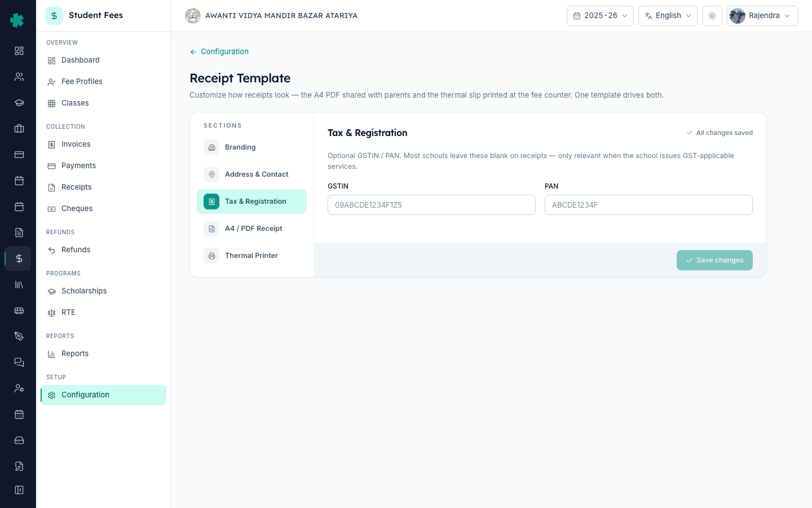812x508 pixels.
Task: Focus the PAN input field
Action: pyautogui.click(x=648, y=205)
